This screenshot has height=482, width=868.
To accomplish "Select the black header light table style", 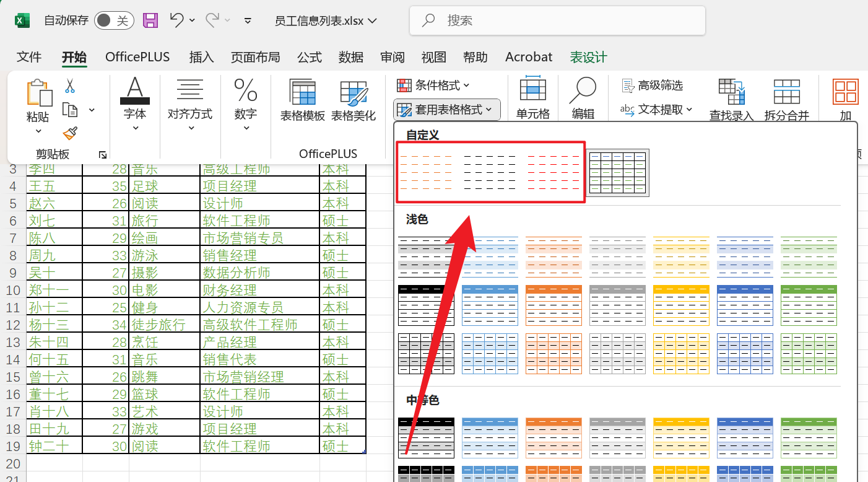I will tap(426, 305).
